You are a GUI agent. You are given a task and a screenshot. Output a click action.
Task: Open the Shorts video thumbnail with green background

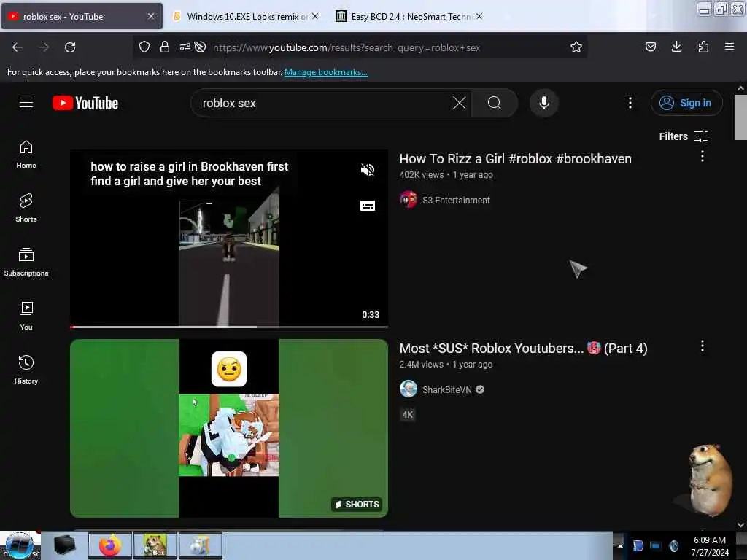coord(228,428)
